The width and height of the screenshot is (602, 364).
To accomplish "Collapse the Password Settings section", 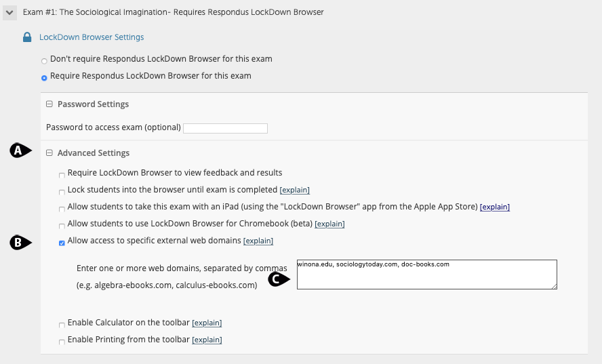I will click(49, 104).
